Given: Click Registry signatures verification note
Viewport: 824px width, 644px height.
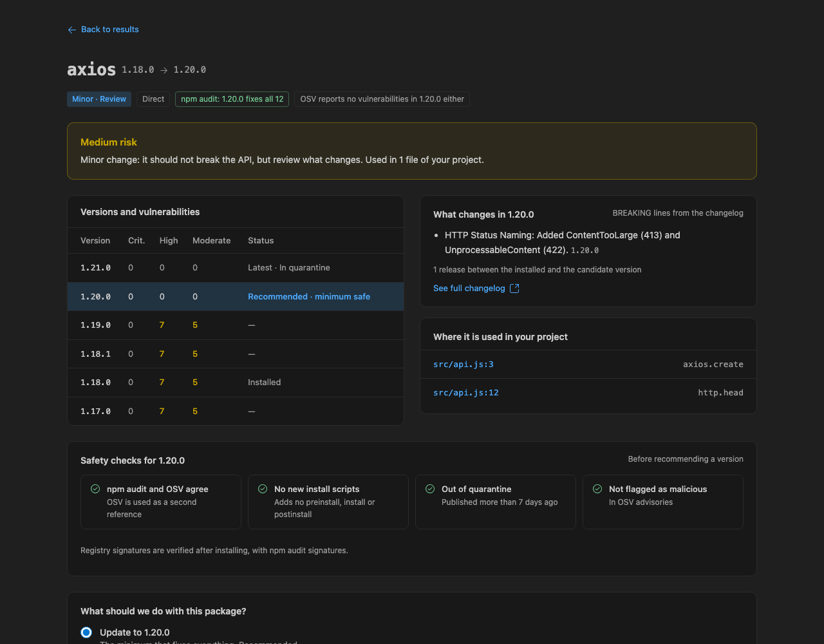Looking at the screenshot, I should 214,551.
